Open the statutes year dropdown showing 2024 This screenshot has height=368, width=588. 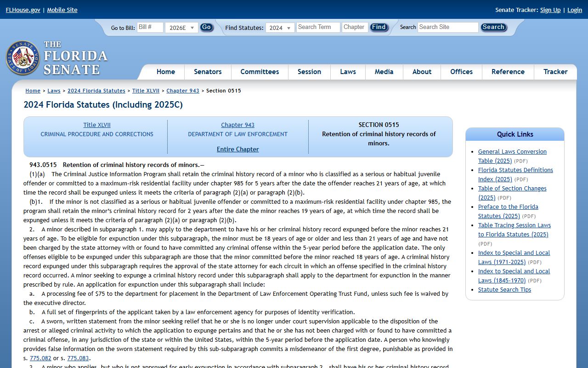280,28
